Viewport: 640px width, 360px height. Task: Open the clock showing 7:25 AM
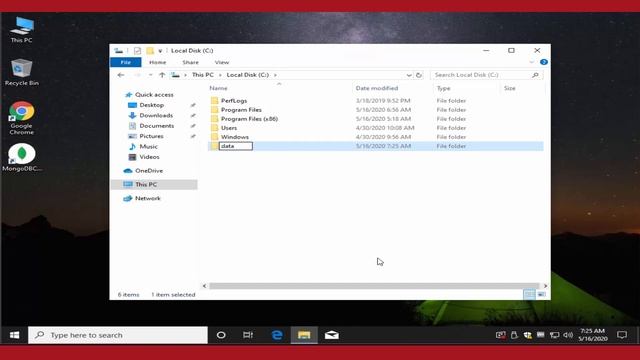coord(593,335)
